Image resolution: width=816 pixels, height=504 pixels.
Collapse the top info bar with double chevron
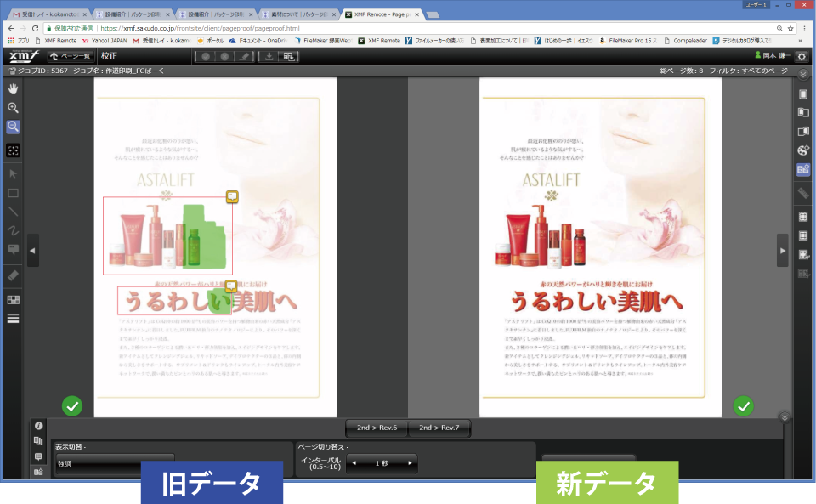click(x=803, y=75)
